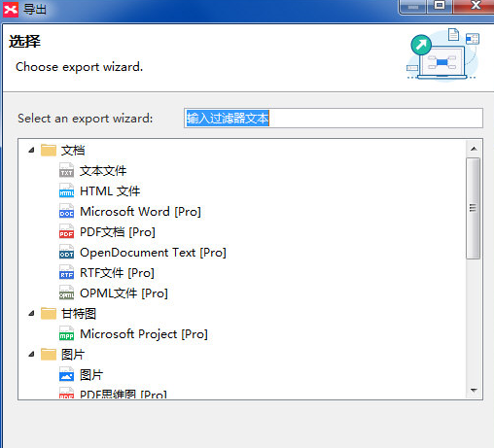
Task: Click the RTF file icon
Action: coord(66,272)
